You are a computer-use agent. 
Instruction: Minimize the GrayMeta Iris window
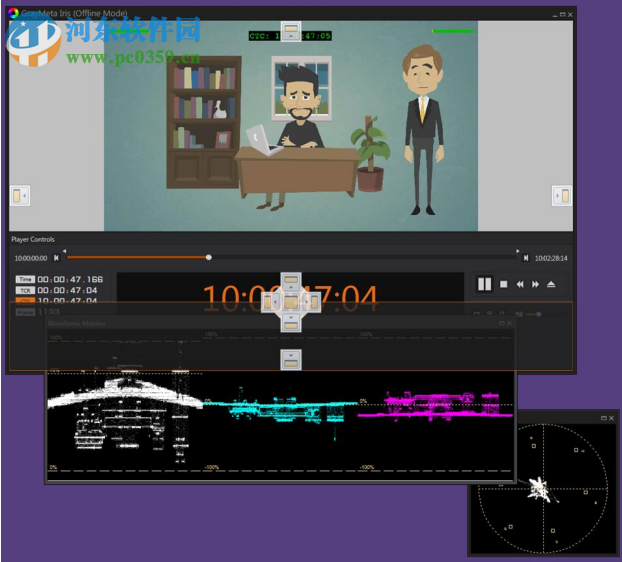[555, 15]
